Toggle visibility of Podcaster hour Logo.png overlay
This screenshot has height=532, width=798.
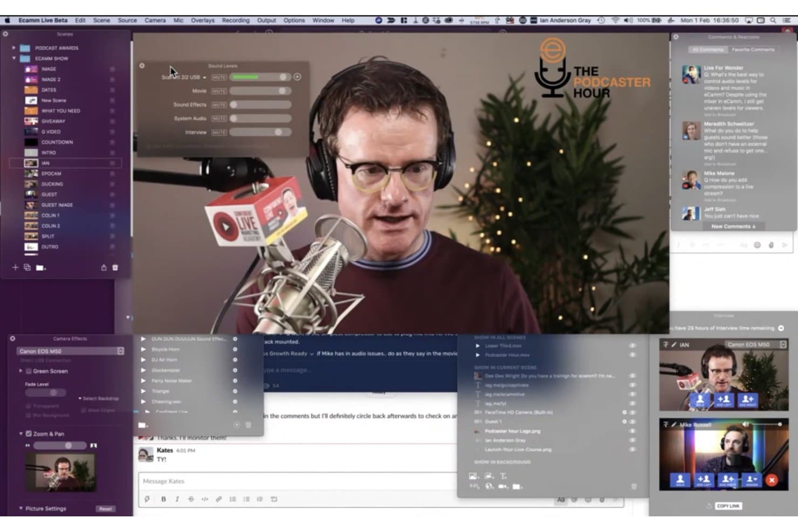[x=632, y=431]
